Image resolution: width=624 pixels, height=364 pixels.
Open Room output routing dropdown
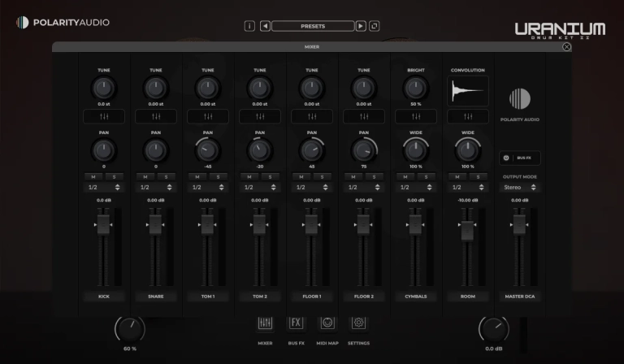coord(468,188)
